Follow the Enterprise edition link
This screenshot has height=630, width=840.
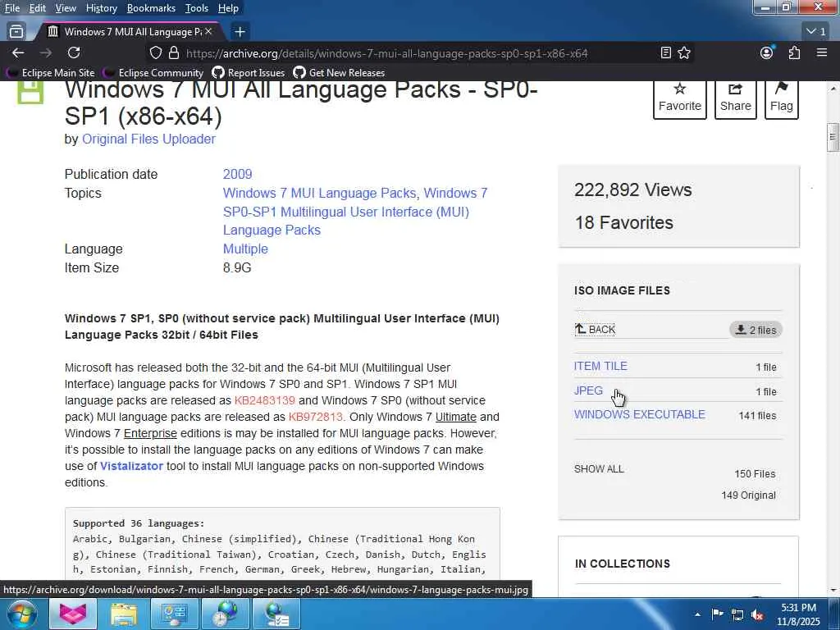point(150,433)
